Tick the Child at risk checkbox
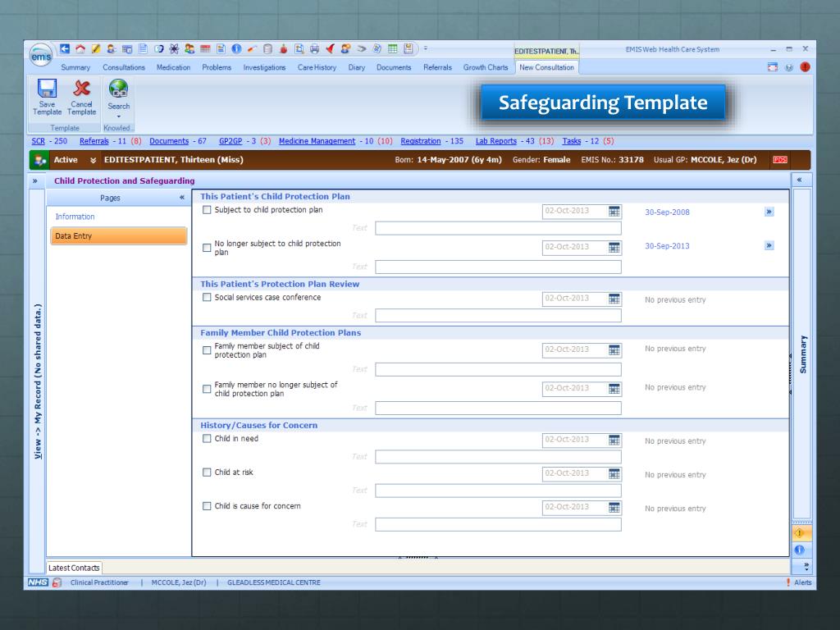Viewport: 840px width, 630px height. pos(207,472)
